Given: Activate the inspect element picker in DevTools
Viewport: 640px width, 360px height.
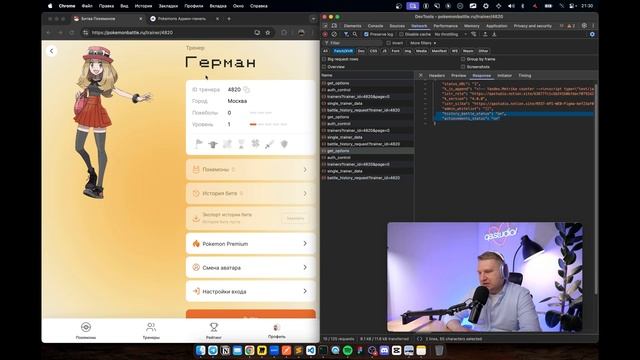Looking at the screenshot, I should (x=325, y=26).
